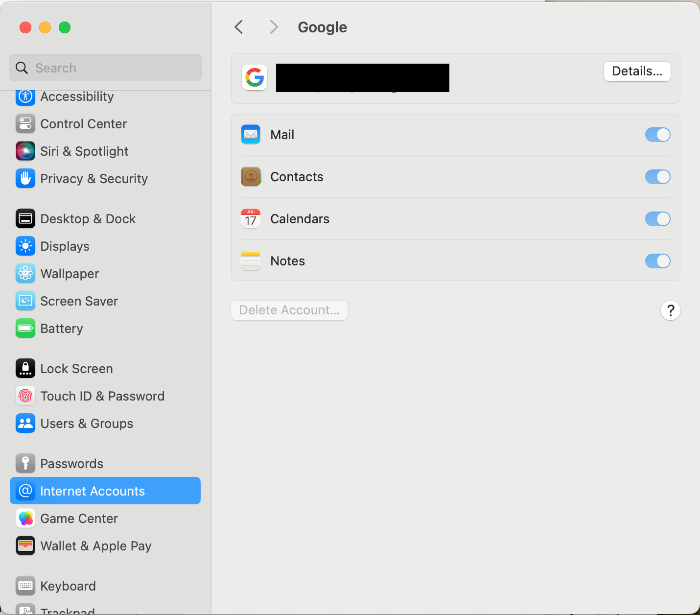Select Displays in the sidebar

pos(105,246)
